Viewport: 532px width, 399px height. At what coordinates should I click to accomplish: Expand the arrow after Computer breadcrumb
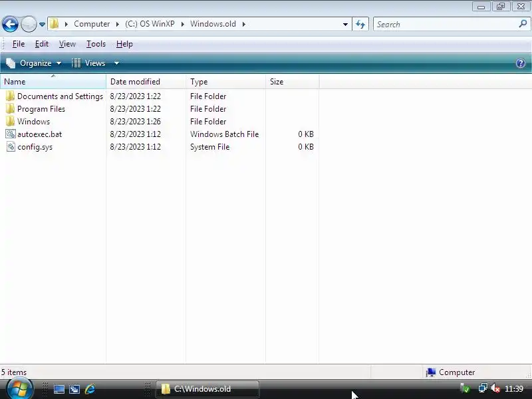118,24
